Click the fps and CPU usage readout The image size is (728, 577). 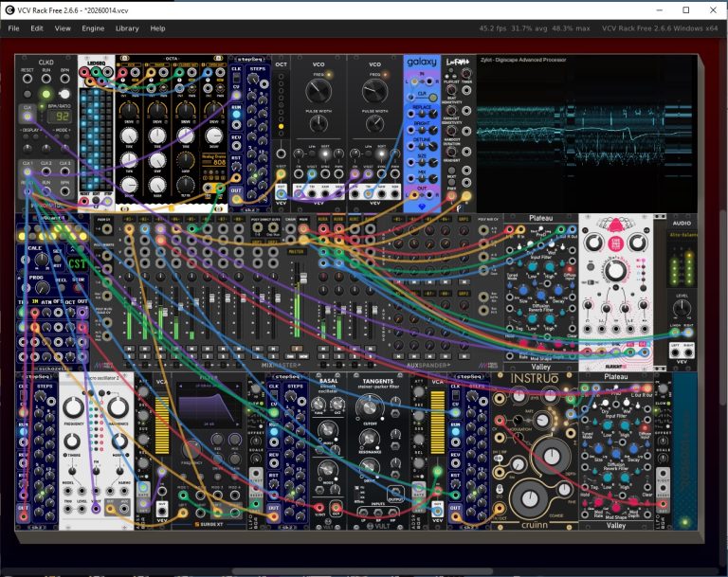(535, 28)
